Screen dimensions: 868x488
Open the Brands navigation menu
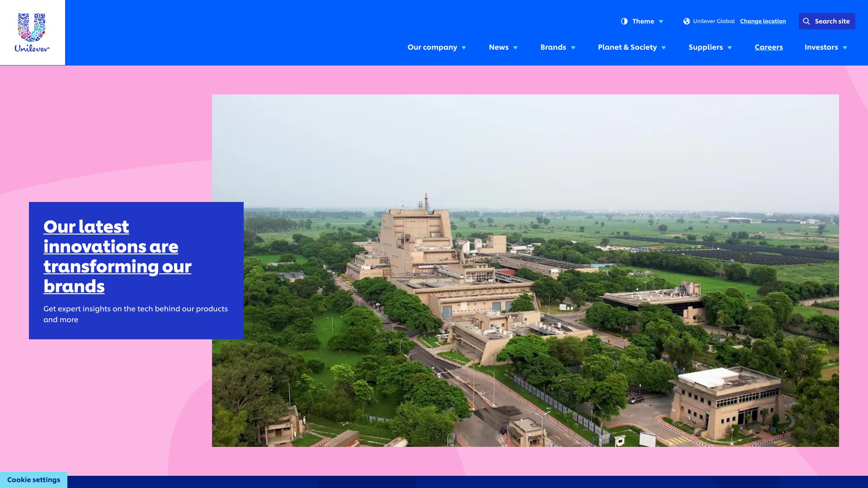click(x=553, y=47)
